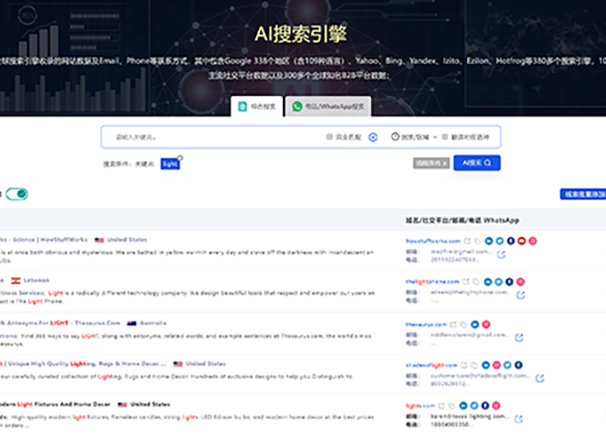Screen dimensions: 606x436
Task: Toggle the green switch above the results
Action: tap(17, 194)
